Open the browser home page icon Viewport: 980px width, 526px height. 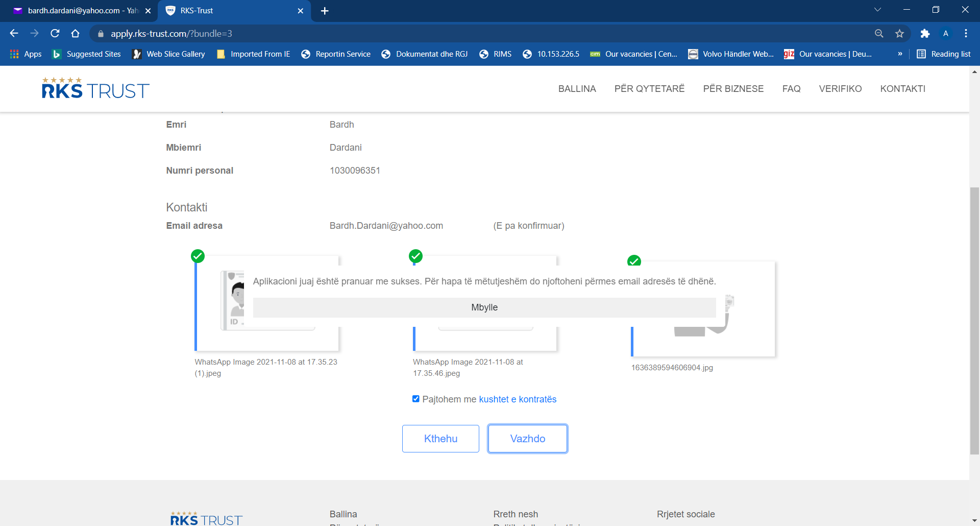(x=76, y=33)
